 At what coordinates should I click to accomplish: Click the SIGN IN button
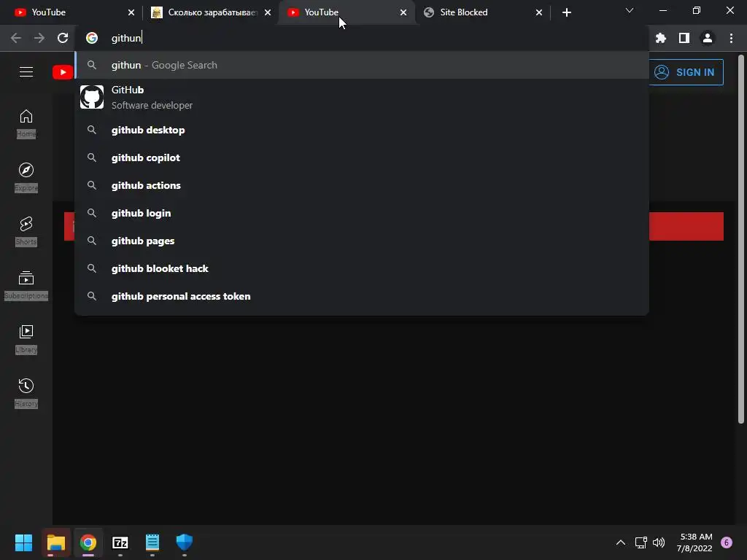[686, 72]
